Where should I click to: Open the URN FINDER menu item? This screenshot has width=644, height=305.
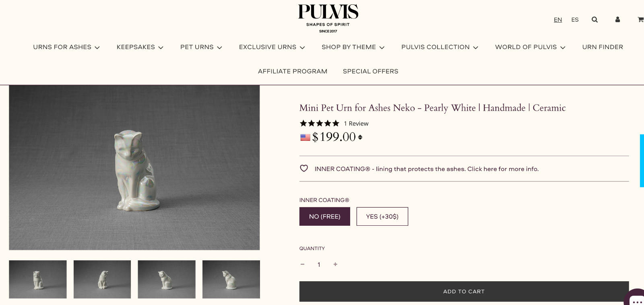click(603, 47)
